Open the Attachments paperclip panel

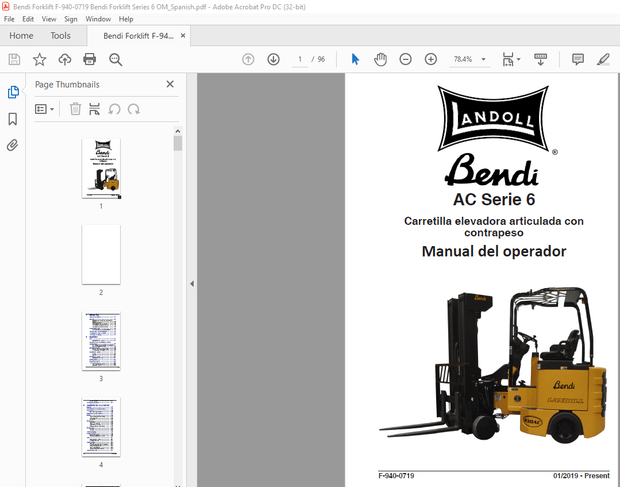tap(13, 145)
